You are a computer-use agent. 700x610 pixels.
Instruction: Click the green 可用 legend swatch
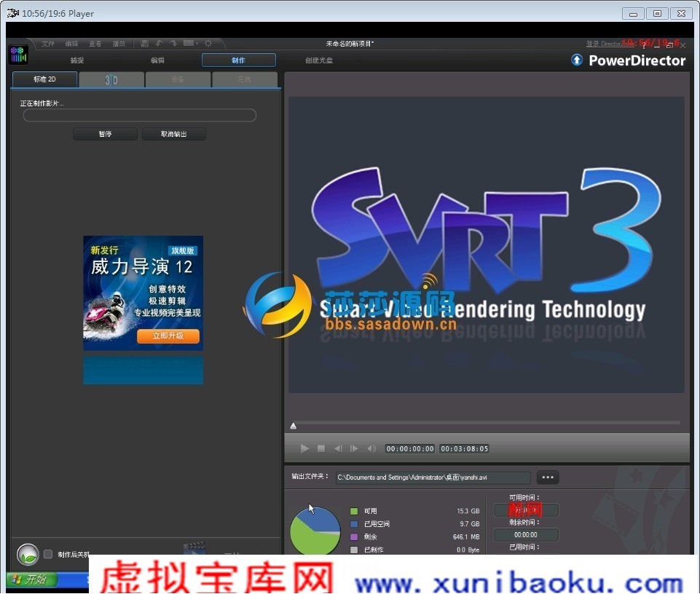click(x=354, y=511)
